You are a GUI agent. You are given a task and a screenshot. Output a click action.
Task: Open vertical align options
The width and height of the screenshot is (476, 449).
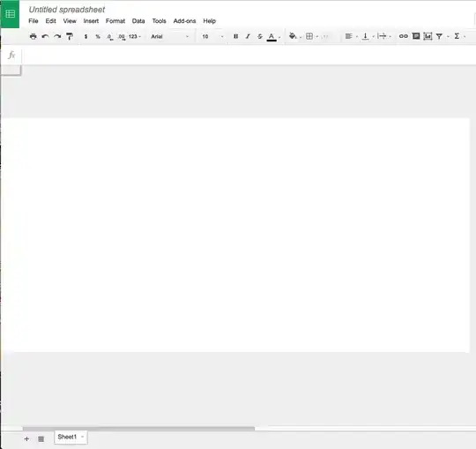(366, 36)
